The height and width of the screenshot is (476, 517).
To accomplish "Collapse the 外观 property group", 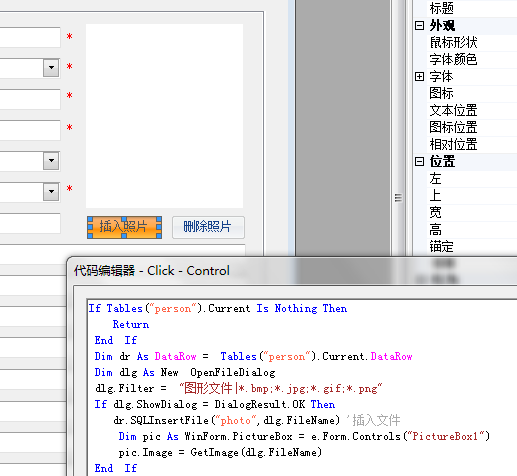I will pos(419,26).
